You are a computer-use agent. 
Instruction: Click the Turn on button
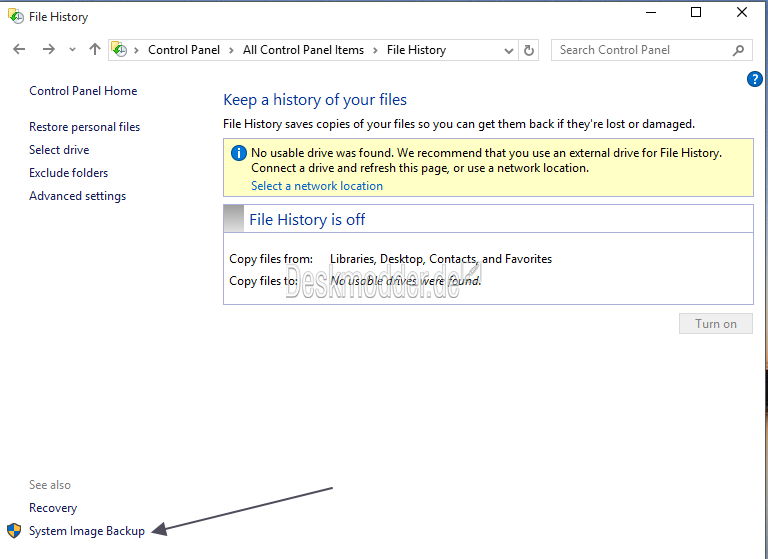pyautogui.click(x=716, y=323)
